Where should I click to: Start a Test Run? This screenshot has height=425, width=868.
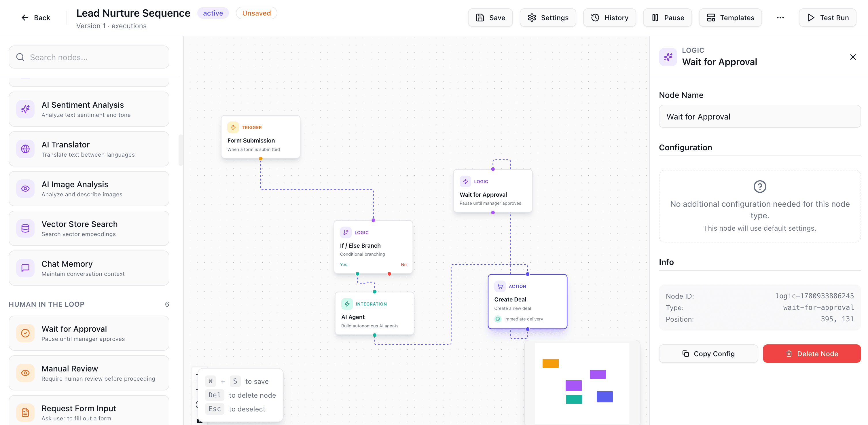point(827,18)
